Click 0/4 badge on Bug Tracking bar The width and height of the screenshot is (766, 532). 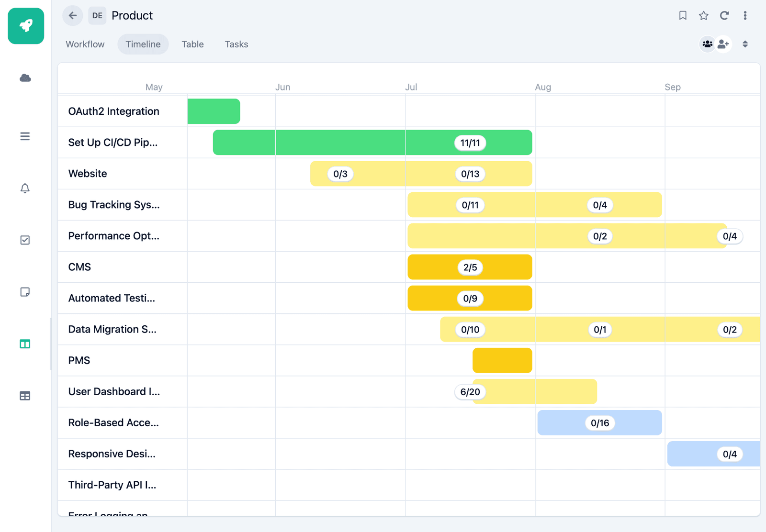pyautogui.click(x=600, y=205)
